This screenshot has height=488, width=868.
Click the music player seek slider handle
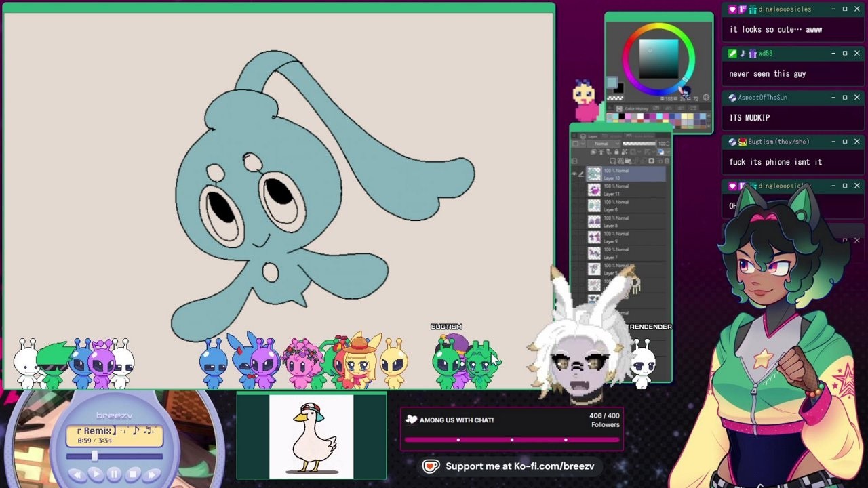tap(94, 455)
